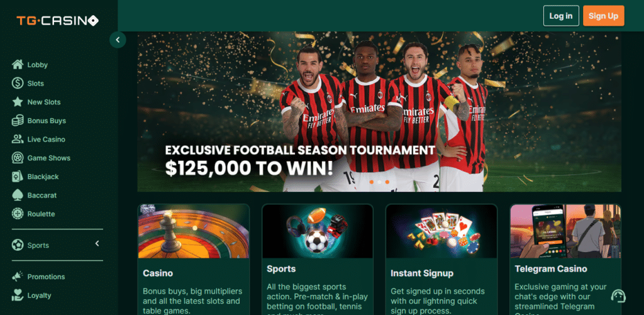Open the New Slots star icon
Image resolution: width=644 pixels, height=315 pixels.
(17, 102)
